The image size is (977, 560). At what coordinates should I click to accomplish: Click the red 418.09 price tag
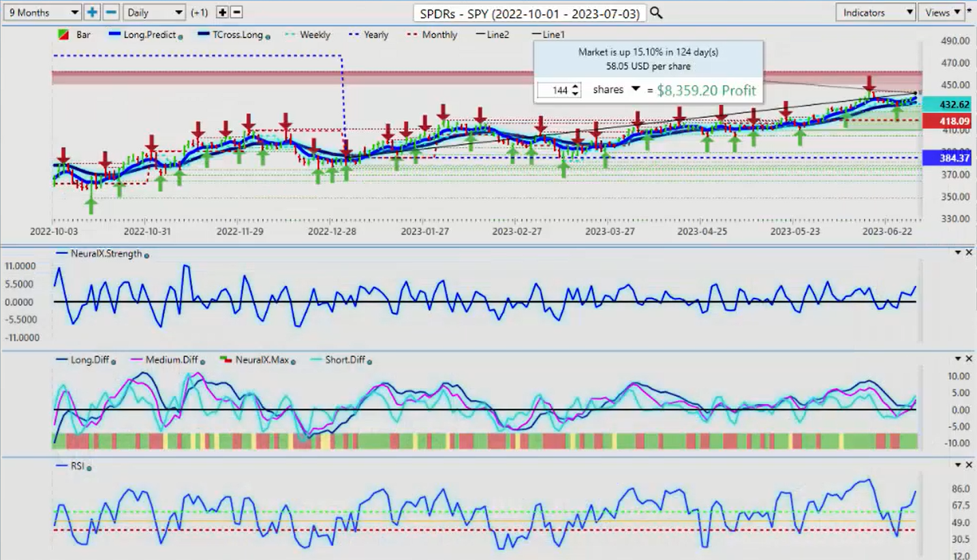948,122
